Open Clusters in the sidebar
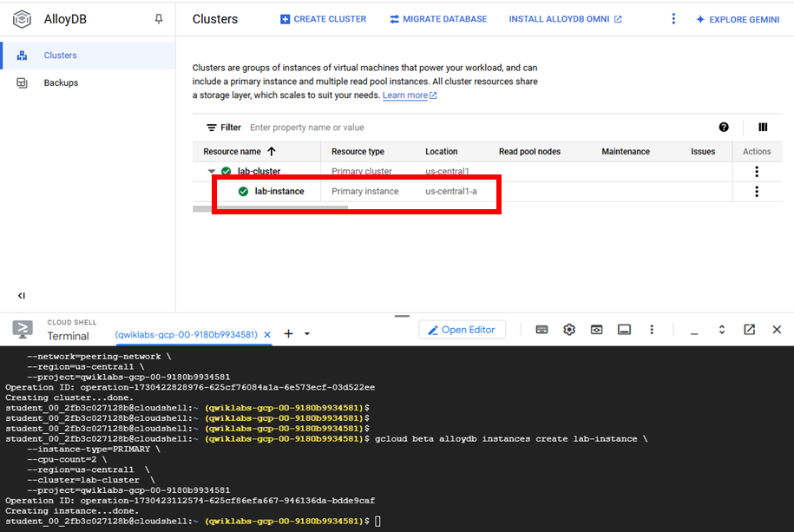 coord(89,56)
